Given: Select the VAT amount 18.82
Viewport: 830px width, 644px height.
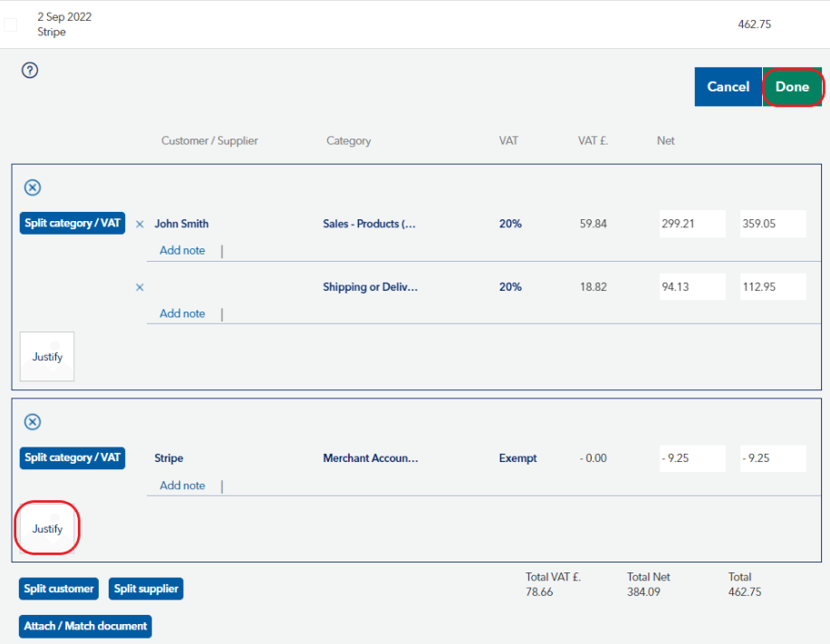Looking at the screenshot, I should pyautogui.click(x=594, y=287).
